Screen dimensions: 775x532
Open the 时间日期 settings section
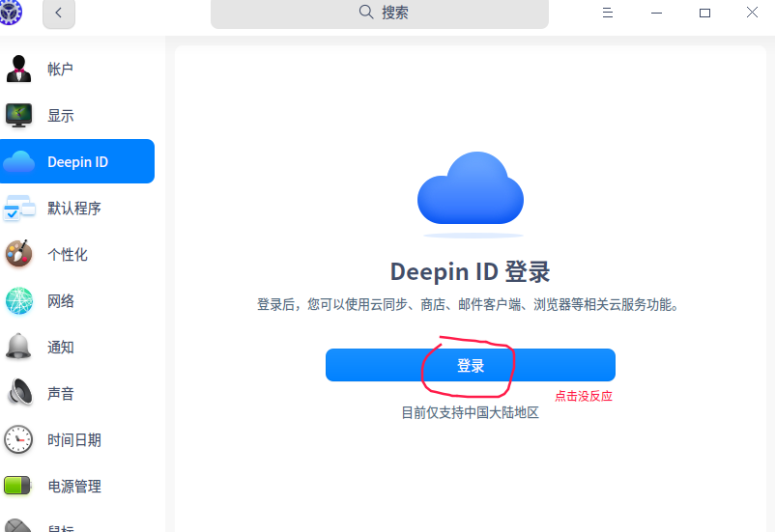pos(74,440)
